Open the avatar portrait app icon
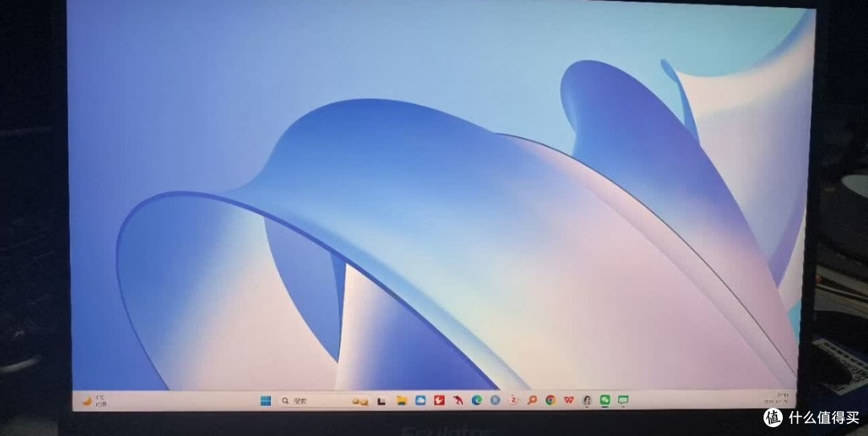Image resolution: width=868 pixels, height=436 pixels. (587, 400)
